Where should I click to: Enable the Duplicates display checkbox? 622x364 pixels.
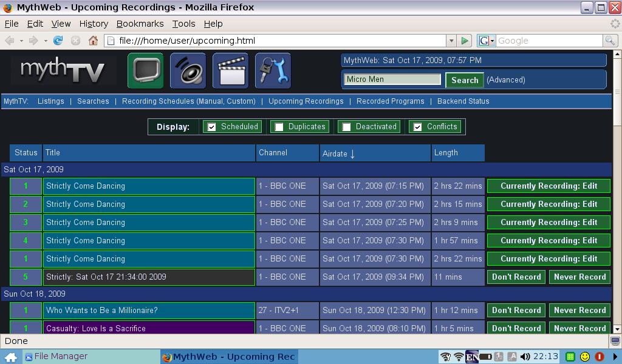pos(279,127)
